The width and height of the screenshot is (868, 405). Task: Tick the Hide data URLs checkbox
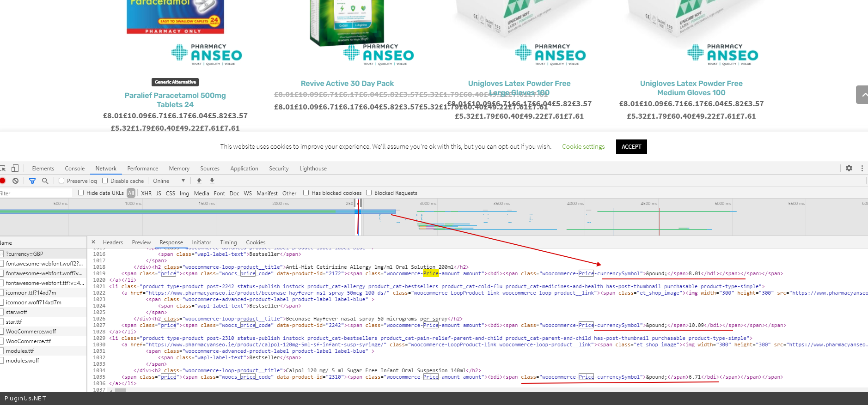click(81, 193)
